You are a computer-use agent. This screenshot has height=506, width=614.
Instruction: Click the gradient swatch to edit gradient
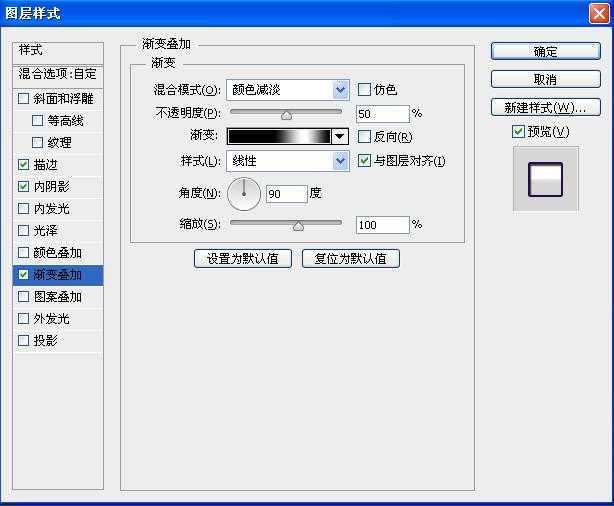[279, 137]
